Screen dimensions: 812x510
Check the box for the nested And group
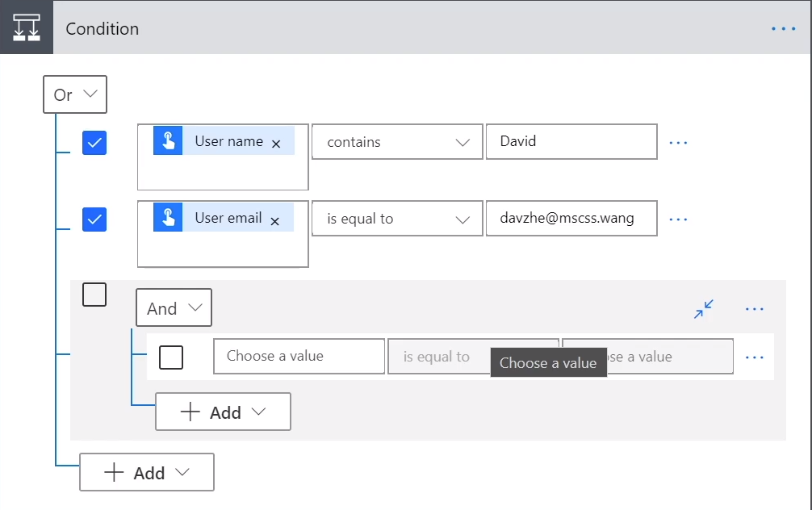tap(94, 295)
